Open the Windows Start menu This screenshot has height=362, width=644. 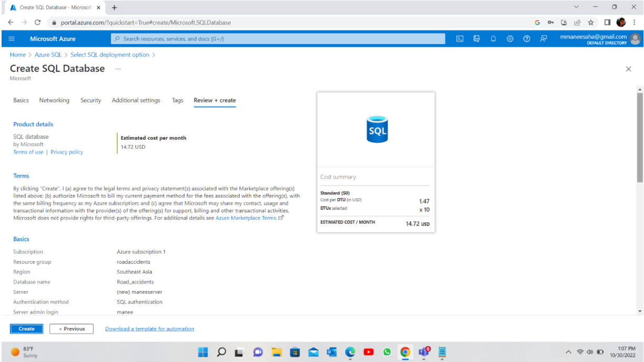203,352
